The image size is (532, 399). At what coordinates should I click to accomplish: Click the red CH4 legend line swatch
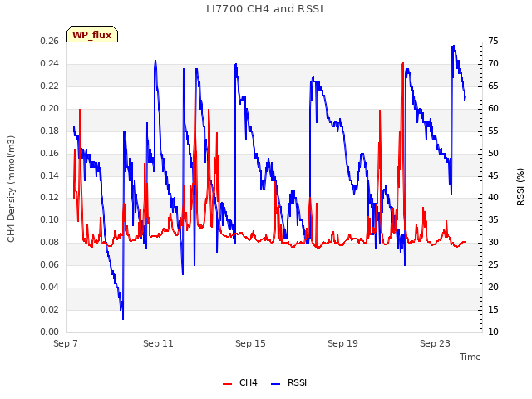click(x=227, y=384)
